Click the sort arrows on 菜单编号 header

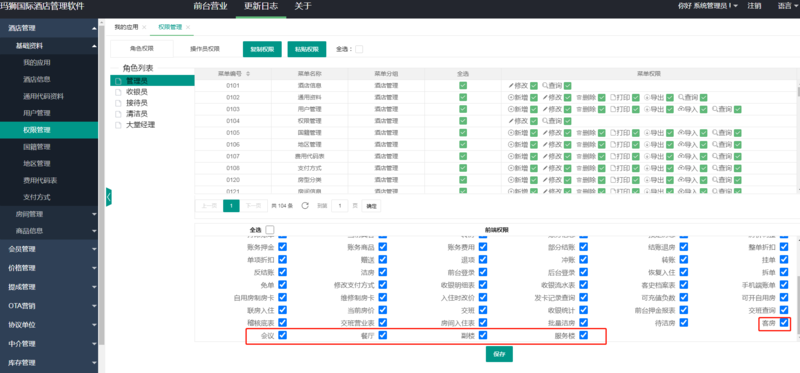tap(248, 74)
